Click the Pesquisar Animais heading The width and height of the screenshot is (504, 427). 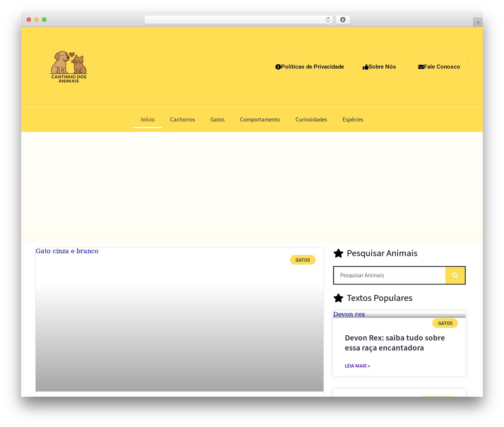pyautogui.click(x=382, y=253)
